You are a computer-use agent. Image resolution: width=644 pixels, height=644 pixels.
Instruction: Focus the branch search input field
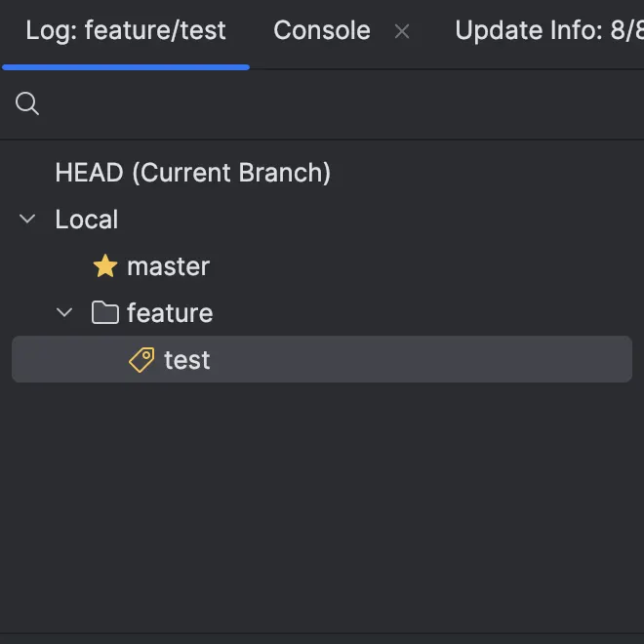point(332,103)
